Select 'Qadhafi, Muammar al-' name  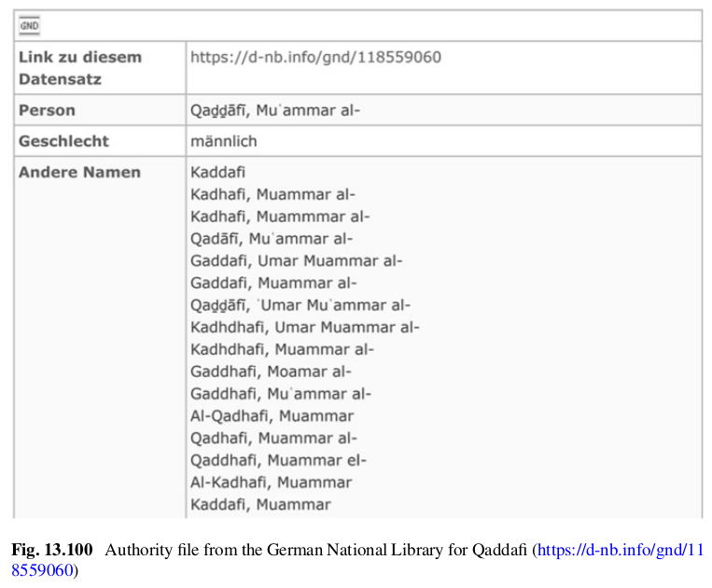point(273,438)
